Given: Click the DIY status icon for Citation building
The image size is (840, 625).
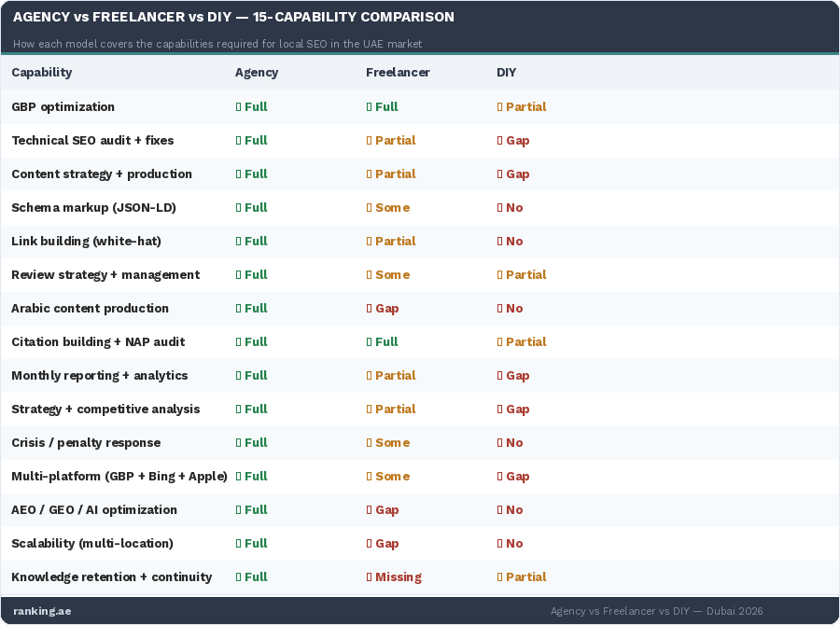Looking at the screenshot, I should [x=499, y=342].
